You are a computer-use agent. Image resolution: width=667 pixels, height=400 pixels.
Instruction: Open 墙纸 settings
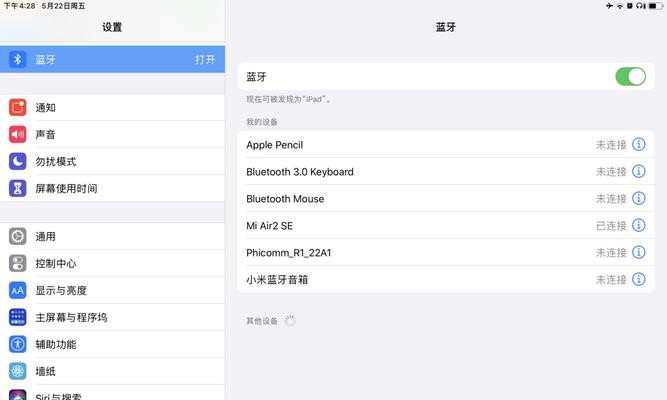point(112,371)
